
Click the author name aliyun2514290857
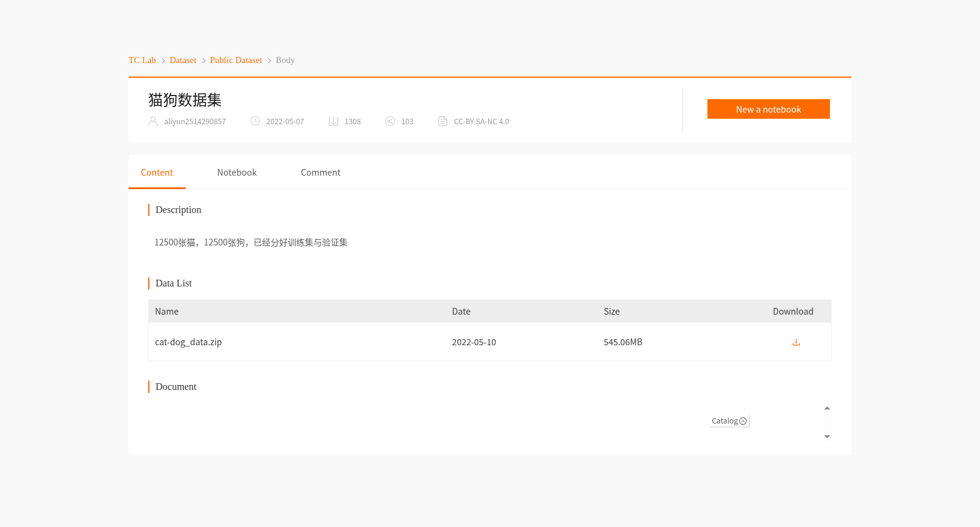point(195,122)
